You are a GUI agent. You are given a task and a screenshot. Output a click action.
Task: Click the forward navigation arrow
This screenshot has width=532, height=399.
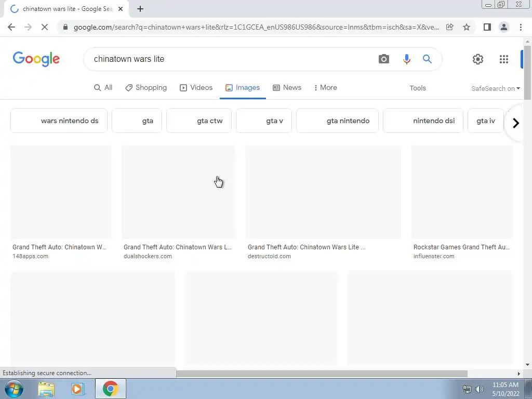click(x=28, y=27)
